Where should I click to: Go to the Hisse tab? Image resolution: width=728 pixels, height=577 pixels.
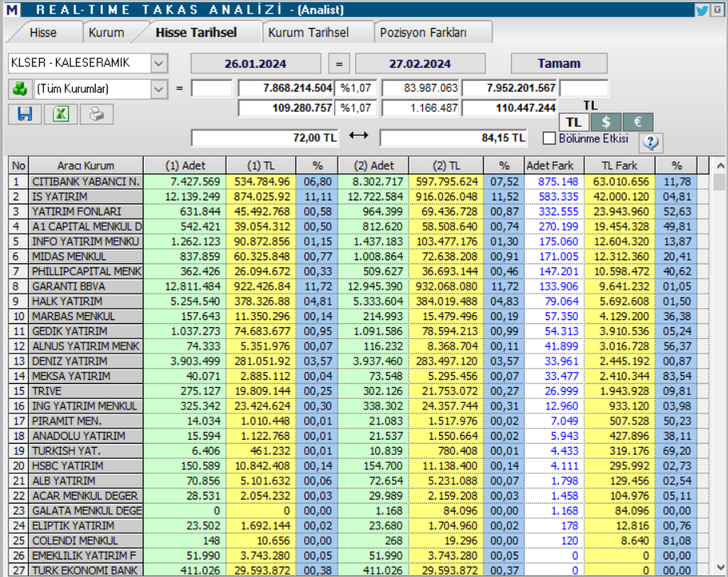43,33
